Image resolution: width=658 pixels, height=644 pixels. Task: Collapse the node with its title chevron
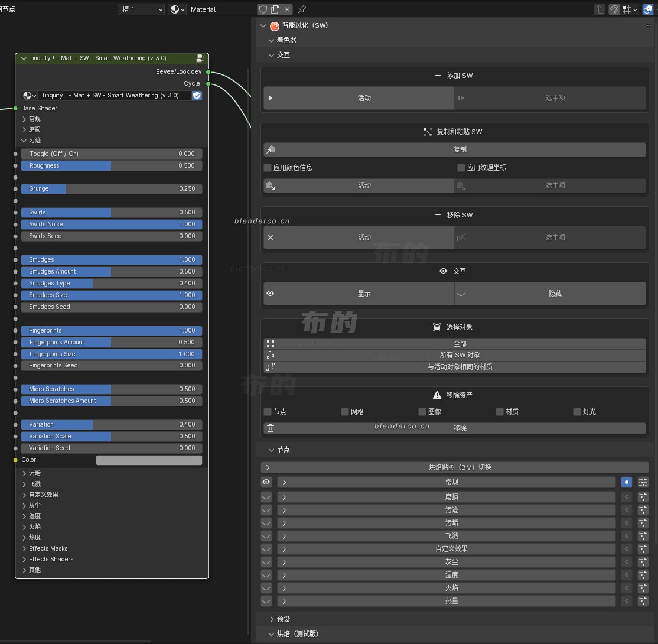click(x=24, y=58)
